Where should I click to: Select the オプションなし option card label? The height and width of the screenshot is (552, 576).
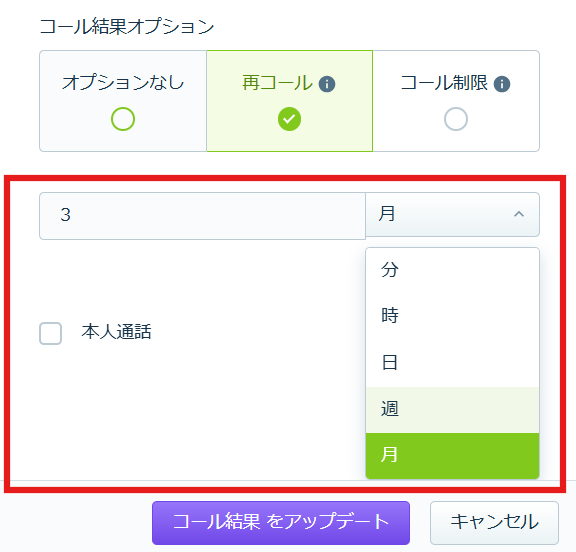coord(123,82)
